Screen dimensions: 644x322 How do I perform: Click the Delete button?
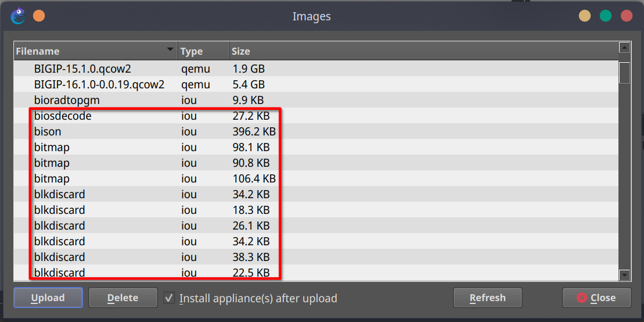pyautogui.click(x=123, y=298)
